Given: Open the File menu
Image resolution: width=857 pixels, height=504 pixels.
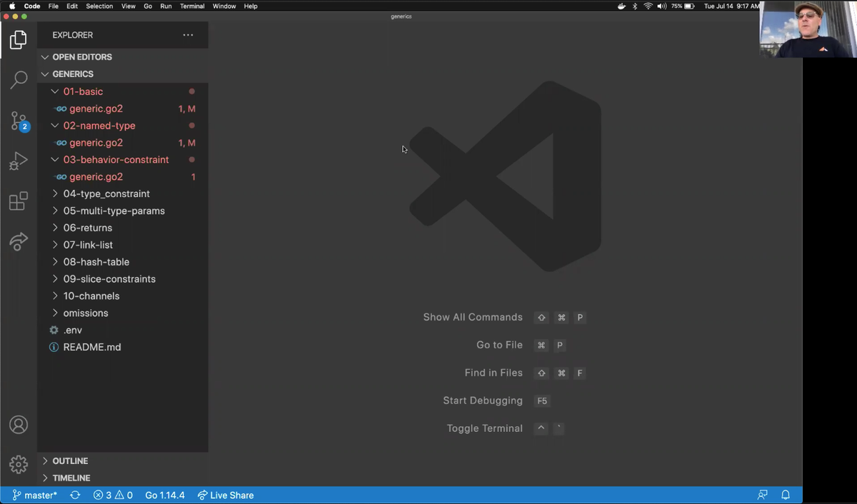Looking at the screenshot, I should (x=54, y=6).
